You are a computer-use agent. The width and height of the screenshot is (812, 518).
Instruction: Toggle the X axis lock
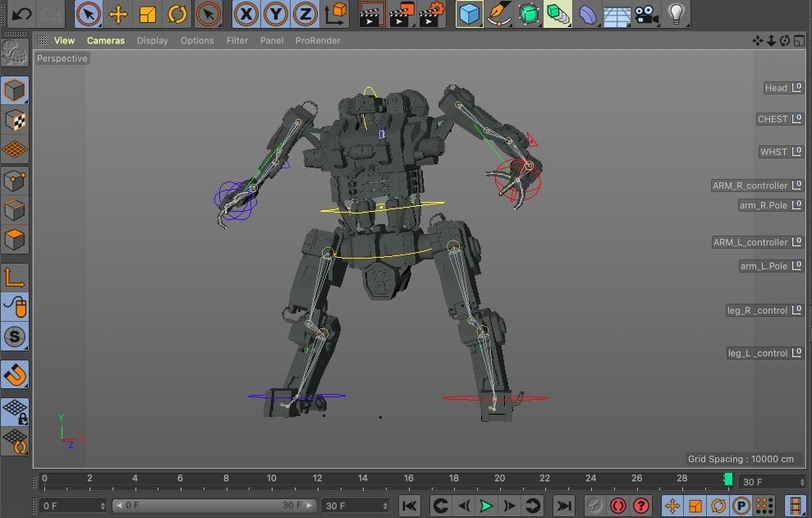[245, 14]
